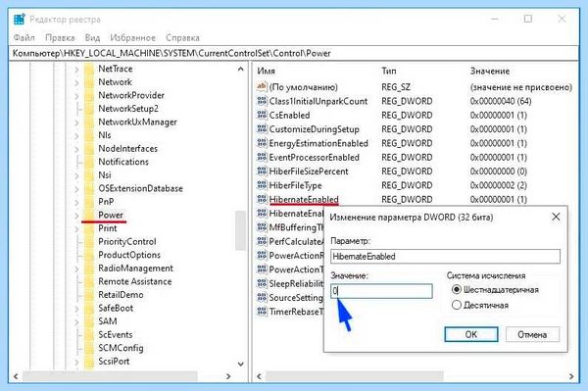Confirm the DWORD edit with OK
The image size is (588, 391).
(x=471, y=334)
